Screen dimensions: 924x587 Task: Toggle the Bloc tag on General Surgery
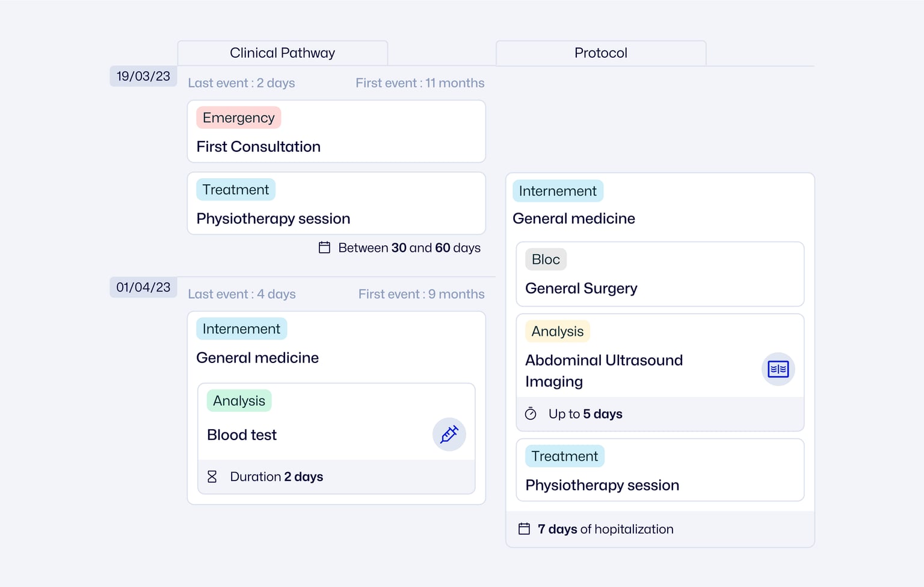545,259
